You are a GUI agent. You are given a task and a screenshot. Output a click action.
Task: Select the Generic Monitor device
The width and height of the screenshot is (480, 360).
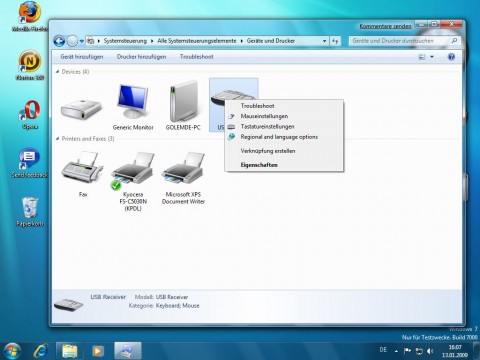point(133,107)
